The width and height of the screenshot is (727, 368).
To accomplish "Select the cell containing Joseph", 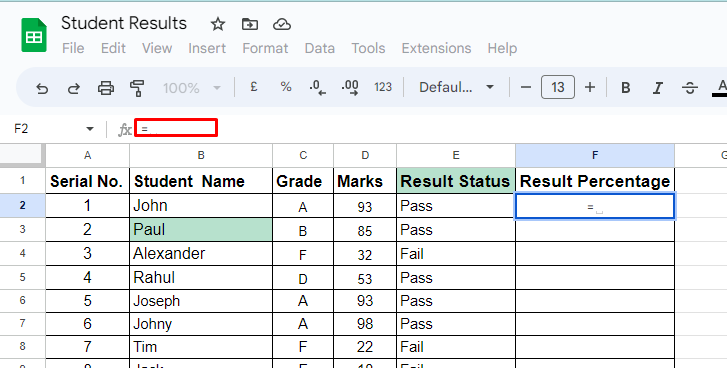I will [201, 301].
